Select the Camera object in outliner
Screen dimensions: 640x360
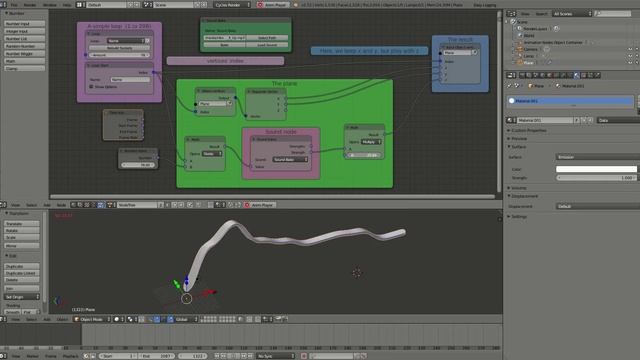coord(531,49)
